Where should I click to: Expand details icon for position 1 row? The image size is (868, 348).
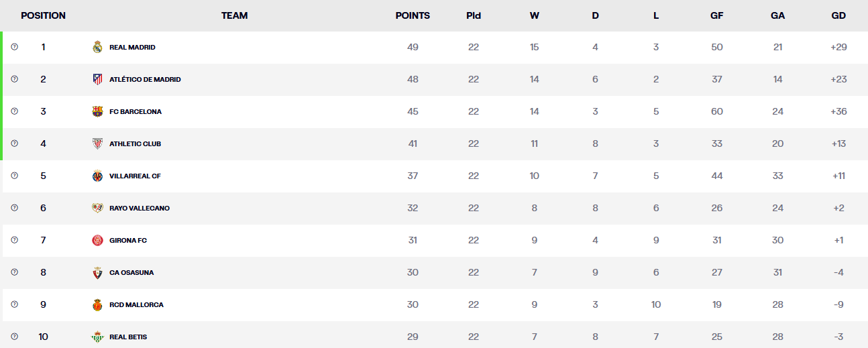tap(15, 47)
